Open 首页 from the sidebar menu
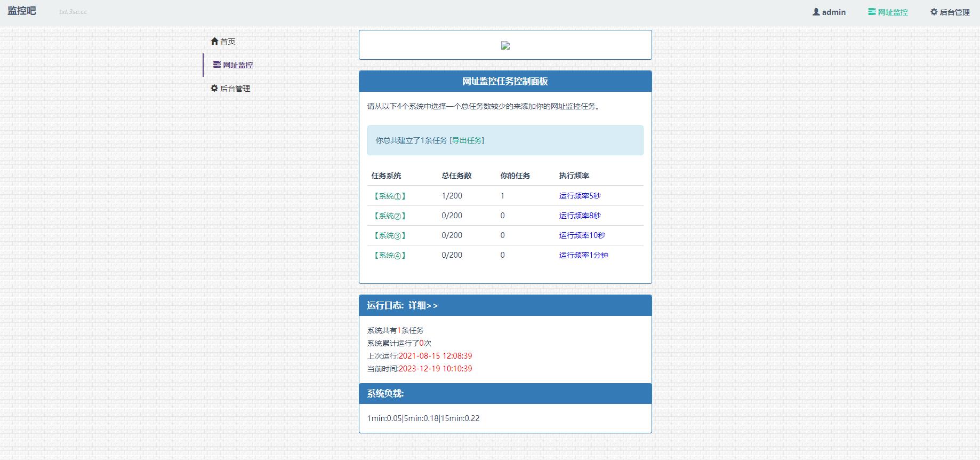 228,42
